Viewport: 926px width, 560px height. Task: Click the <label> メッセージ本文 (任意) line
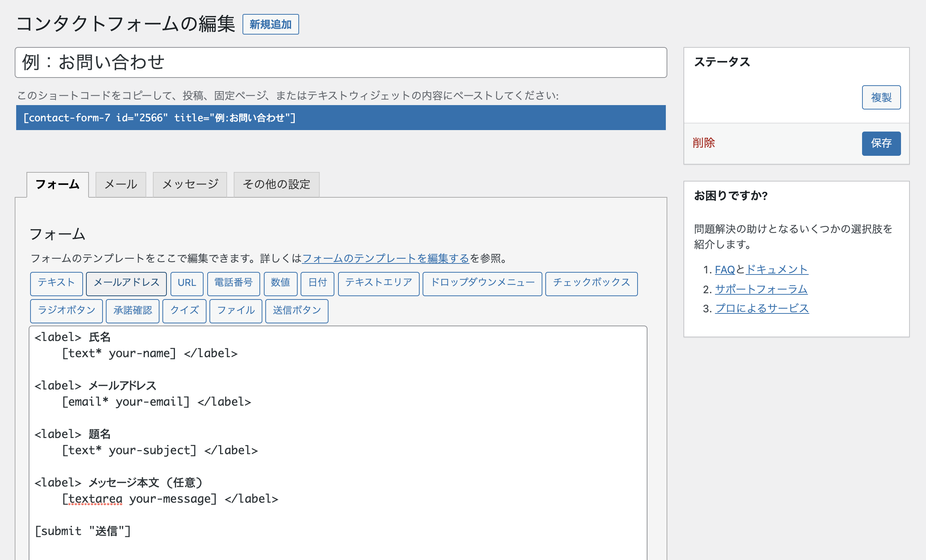(x=118, y=482)
